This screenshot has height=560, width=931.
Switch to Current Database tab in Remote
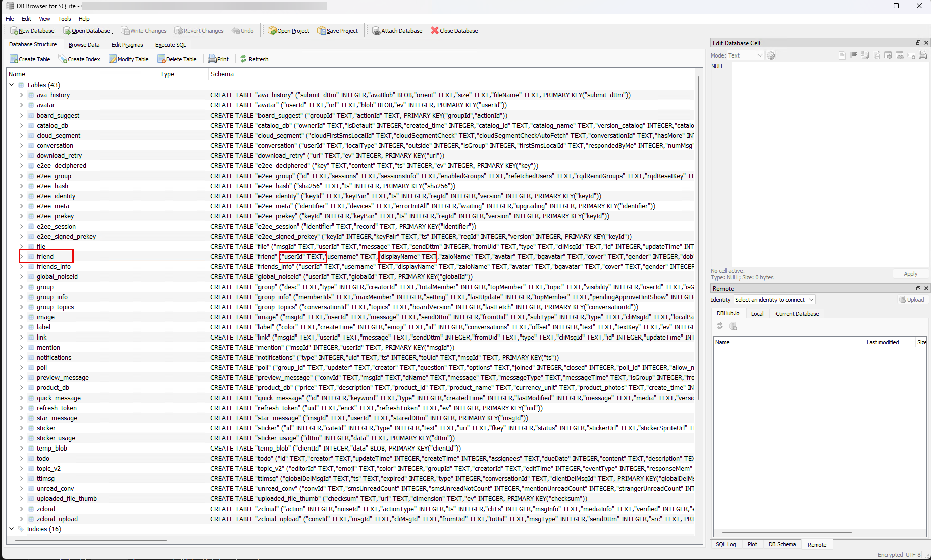(797, 314)
